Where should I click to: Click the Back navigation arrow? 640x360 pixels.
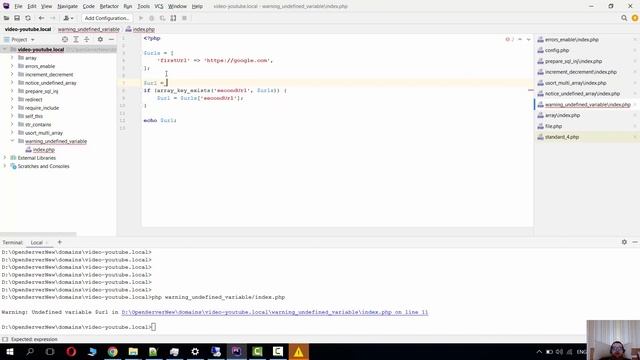coord(41,18)
